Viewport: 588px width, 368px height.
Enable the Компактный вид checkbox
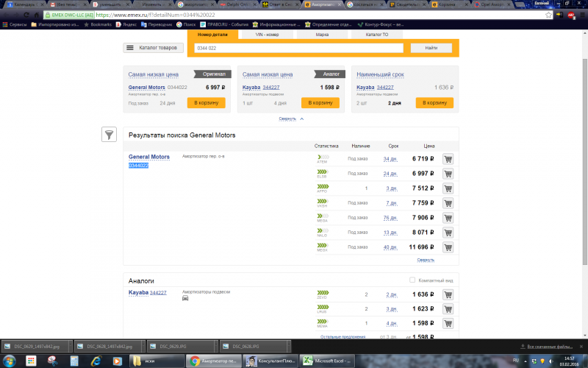pyautogui.click(x=412, y=280)
